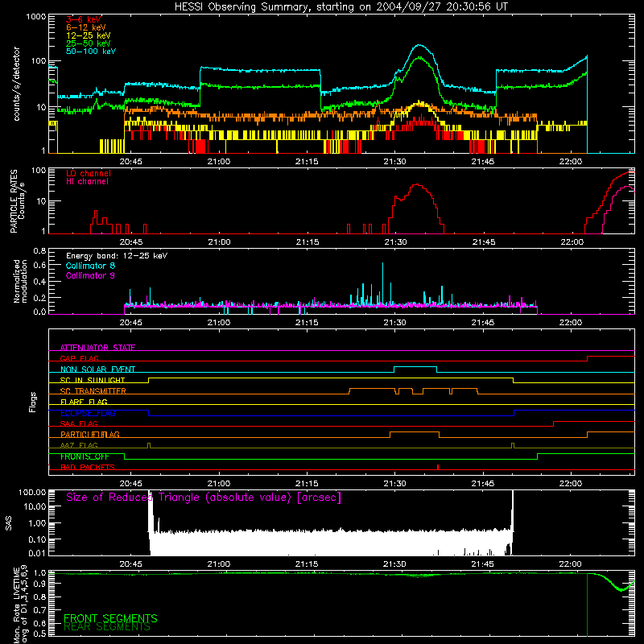Viewport: 644px width, 644px height.
Task: Select the "SC IN SUNLIGHT" flag label
Action: [93, 380]
